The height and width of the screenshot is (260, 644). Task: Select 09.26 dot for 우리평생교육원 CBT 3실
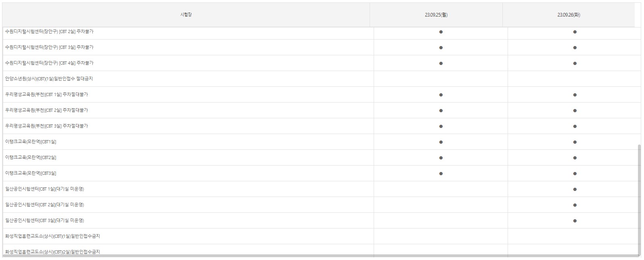pos(575,126)
